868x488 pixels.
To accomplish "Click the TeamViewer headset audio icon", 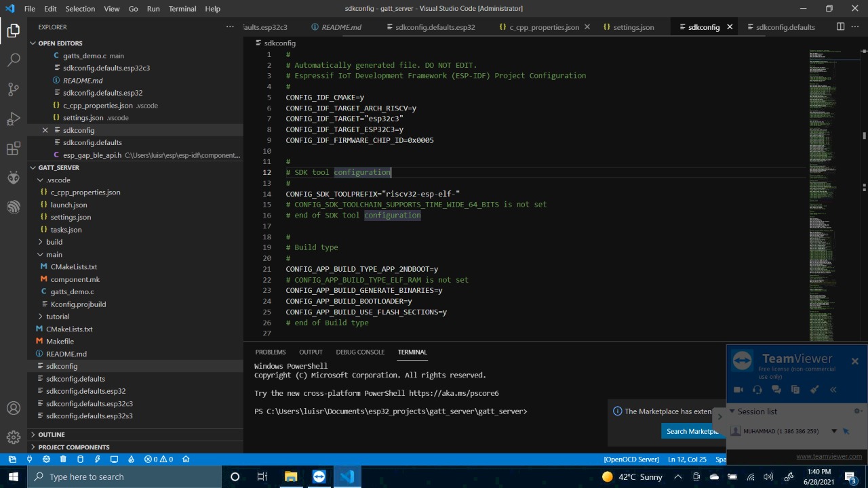I will point(757,390).
